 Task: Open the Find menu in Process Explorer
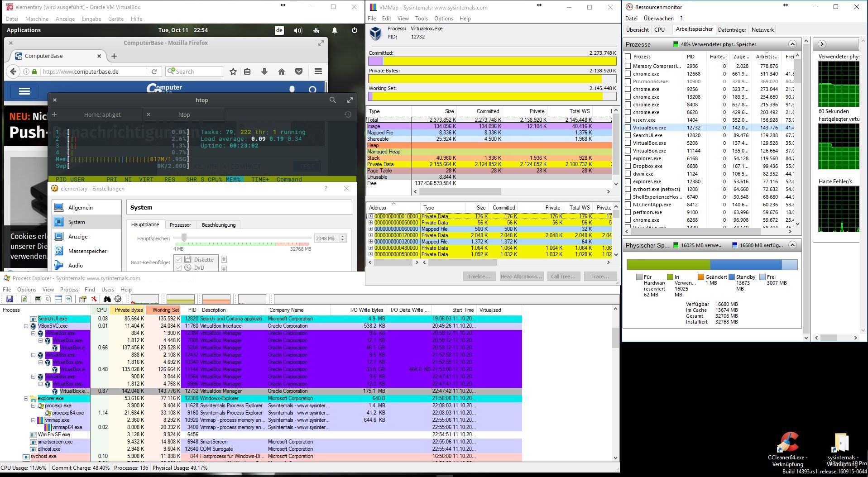pyautogui.click(x=90, y=290)
